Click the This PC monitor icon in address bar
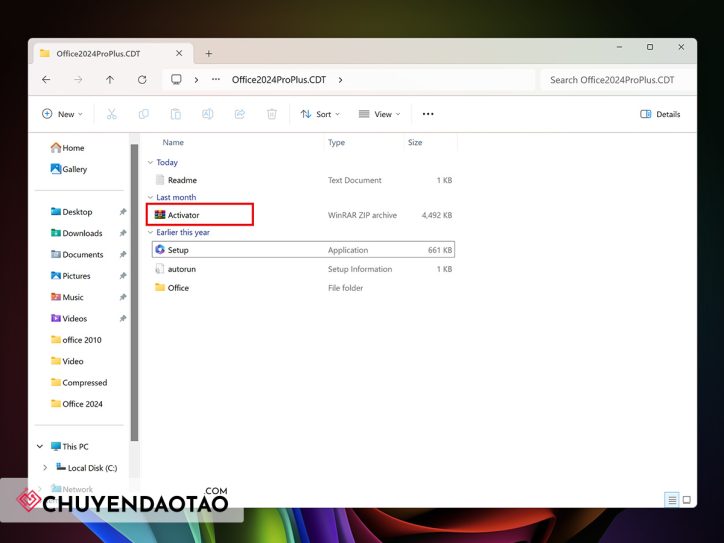Image resolution: width=724 pixels, height=543 pixels. point(176,79)
